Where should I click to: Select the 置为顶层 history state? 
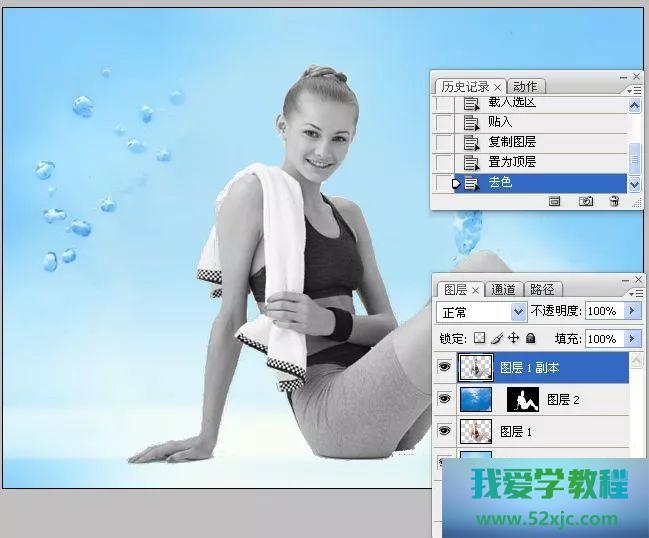pyautogui.click(x=512, y=162)
